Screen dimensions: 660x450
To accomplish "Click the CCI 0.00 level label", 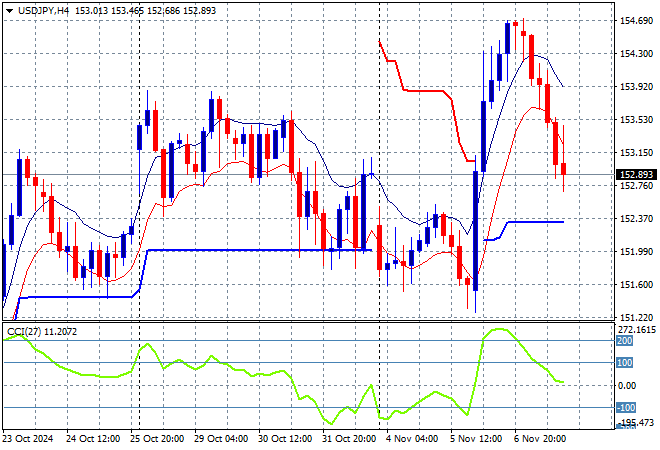I will click(x=627, y=386).
